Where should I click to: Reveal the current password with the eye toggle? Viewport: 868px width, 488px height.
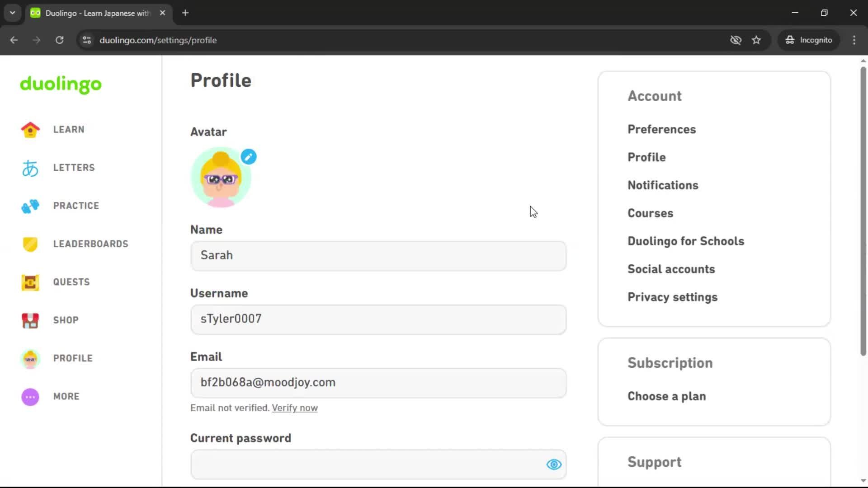553,465
